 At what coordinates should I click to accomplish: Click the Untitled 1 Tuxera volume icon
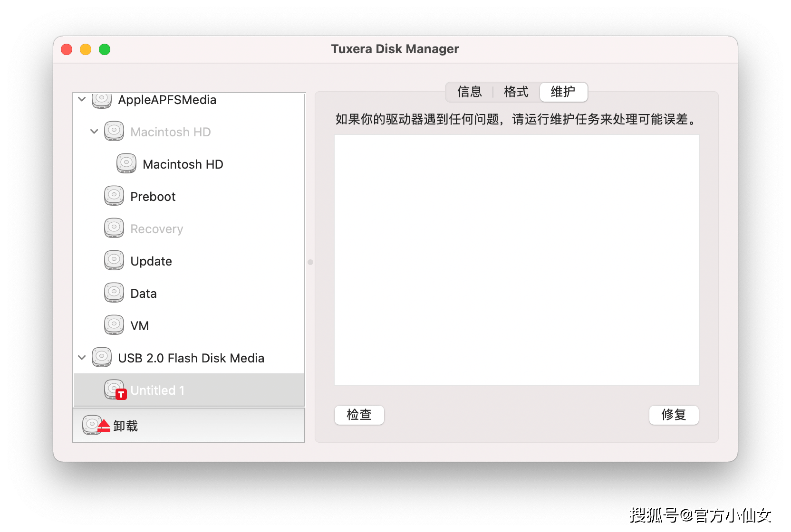pos(115,390)
